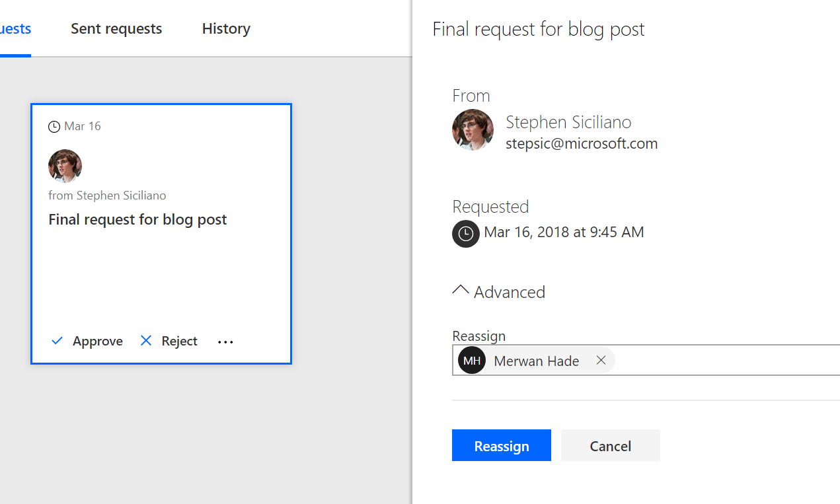Click the Cancel button
The height and width of the screenshot is (504, 840).
pyautogui.click(x=610, y=446)
